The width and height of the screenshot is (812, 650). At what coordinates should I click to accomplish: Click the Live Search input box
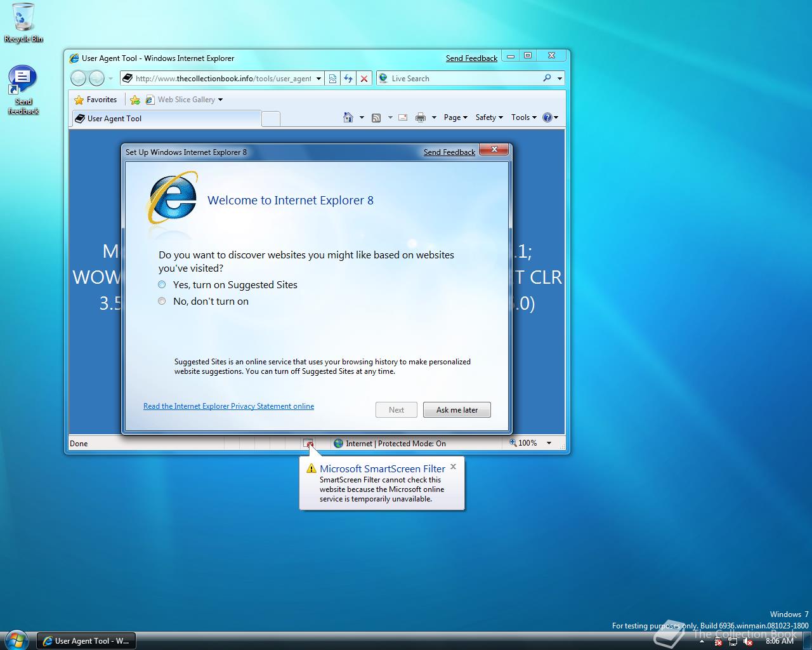coord(463,79)
